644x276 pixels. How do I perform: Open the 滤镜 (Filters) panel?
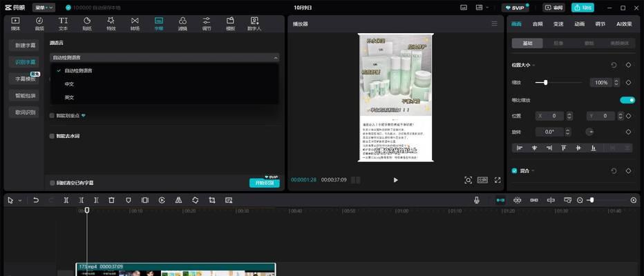[x=183, y=23]
